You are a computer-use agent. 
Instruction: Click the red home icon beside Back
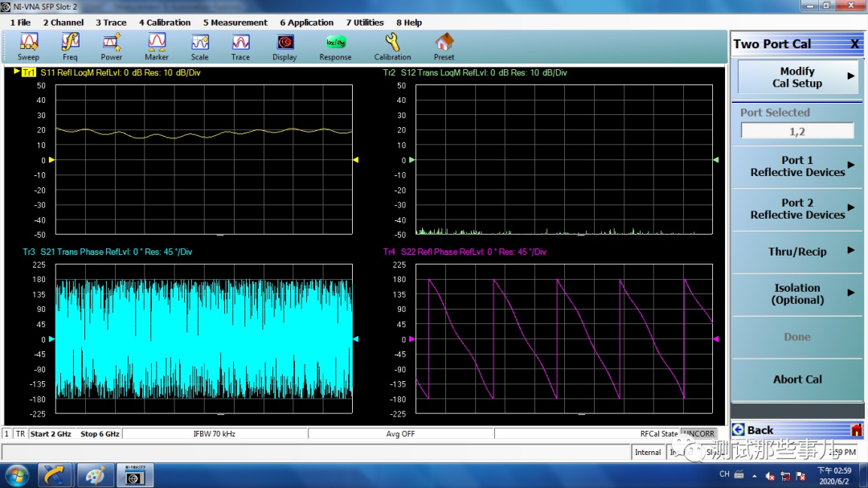coord(856,430)
